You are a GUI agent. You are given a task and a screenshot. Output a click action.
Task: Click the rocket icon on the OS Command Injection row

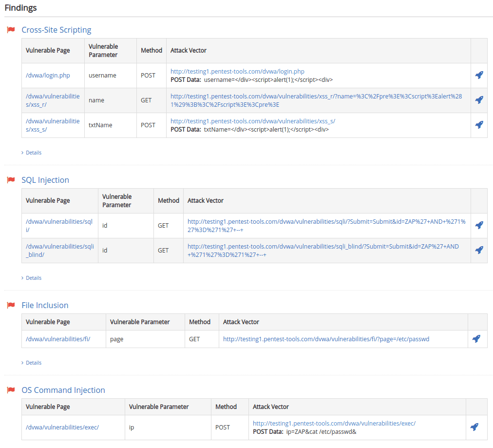pyautogui.click(x=474, y=427)
